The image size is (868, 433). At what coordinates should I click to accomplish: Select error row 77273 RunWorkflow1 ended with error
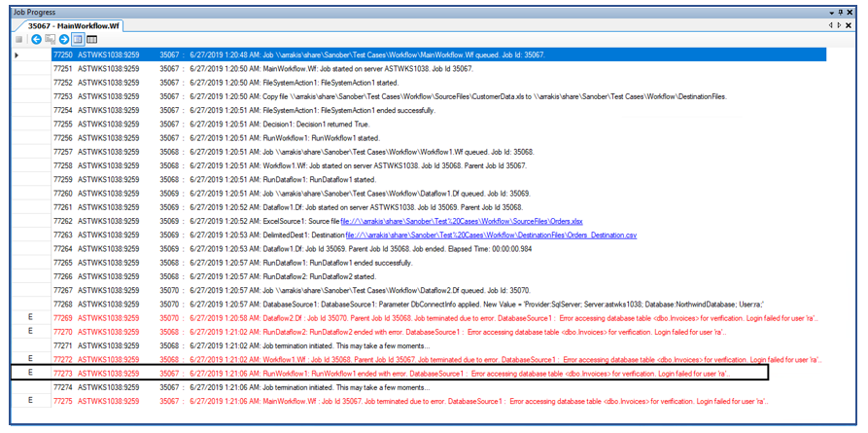point(437,373)
